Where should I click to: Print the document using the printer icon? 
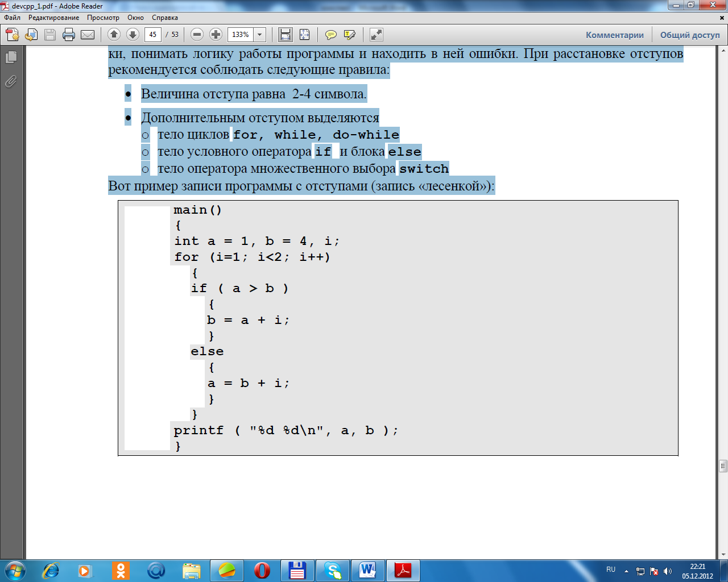69,35
